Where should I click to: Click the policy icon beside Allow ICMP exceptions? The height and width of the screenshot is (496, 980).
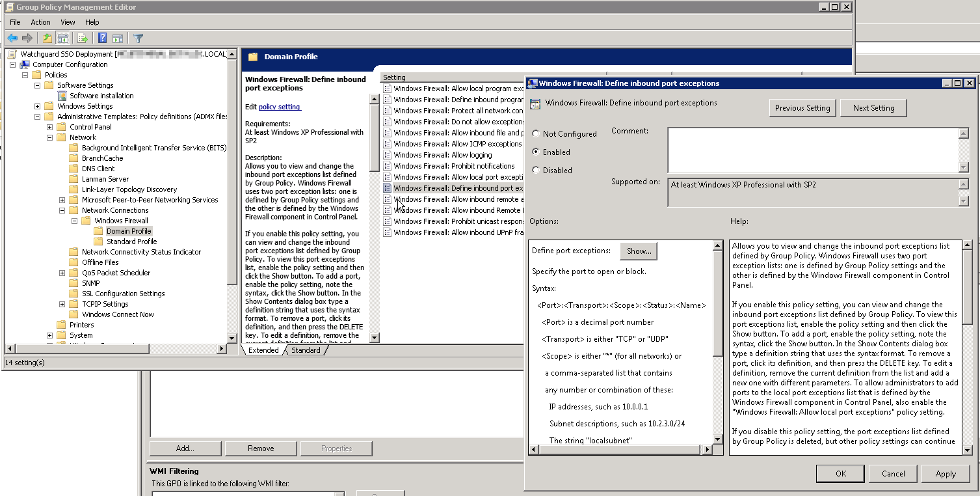click(388, 144)
